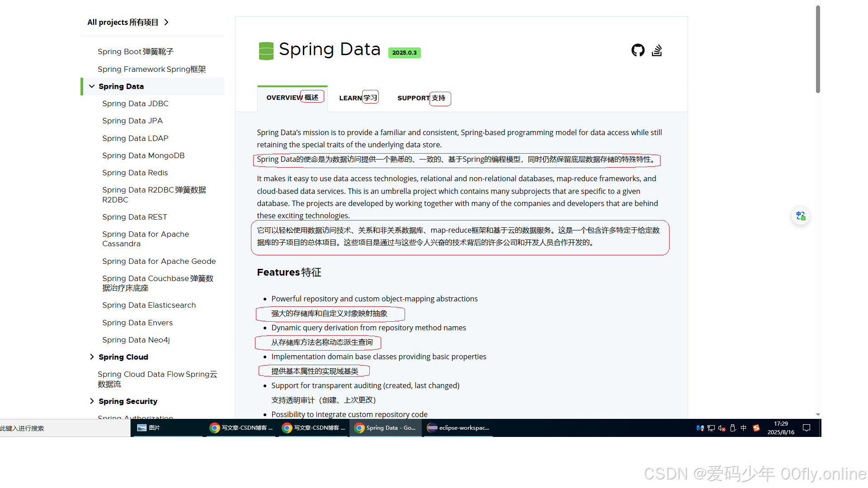868x488 pixels.
Task: Expand the Spring Security section chevron
Action: 92,401
